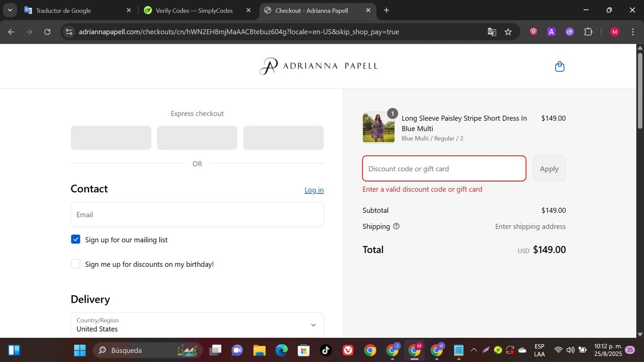The width and height of the screenshot is (644, 362).
Task: Open volume control in system tray
Action: (x=570, y=350)
